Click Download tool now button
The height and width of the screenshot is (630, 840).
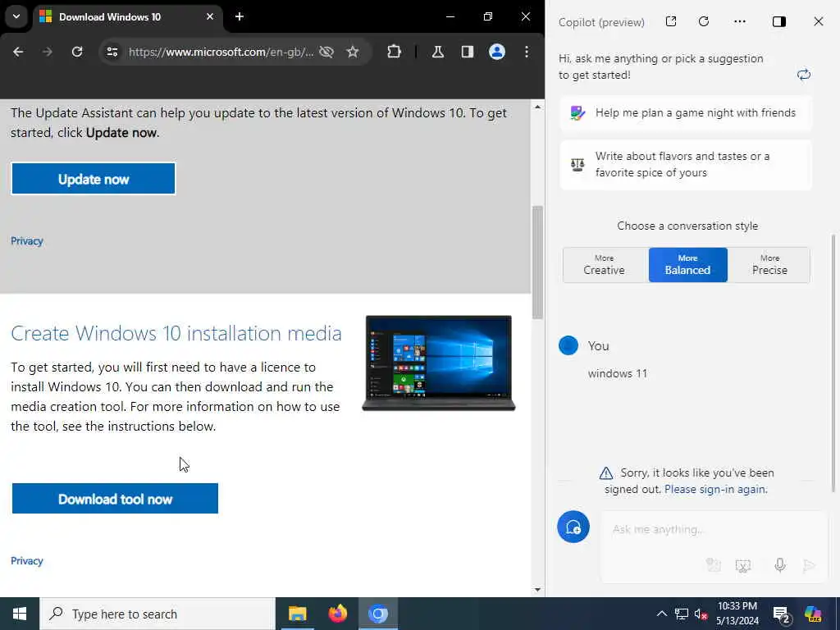[x=115, y=499]
